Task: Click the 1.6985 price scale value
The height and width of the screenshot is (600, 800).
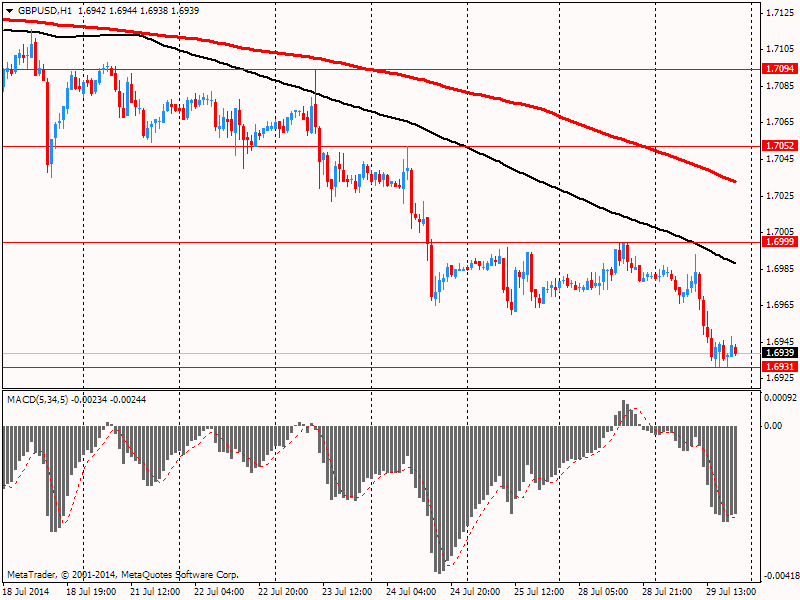Action: 780,269
